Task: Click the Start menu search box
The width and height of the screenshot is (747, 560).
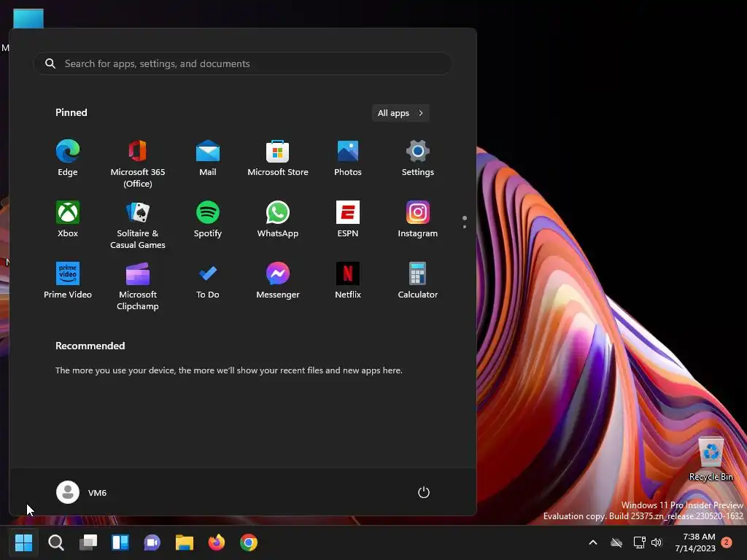Action: [242, 63]
